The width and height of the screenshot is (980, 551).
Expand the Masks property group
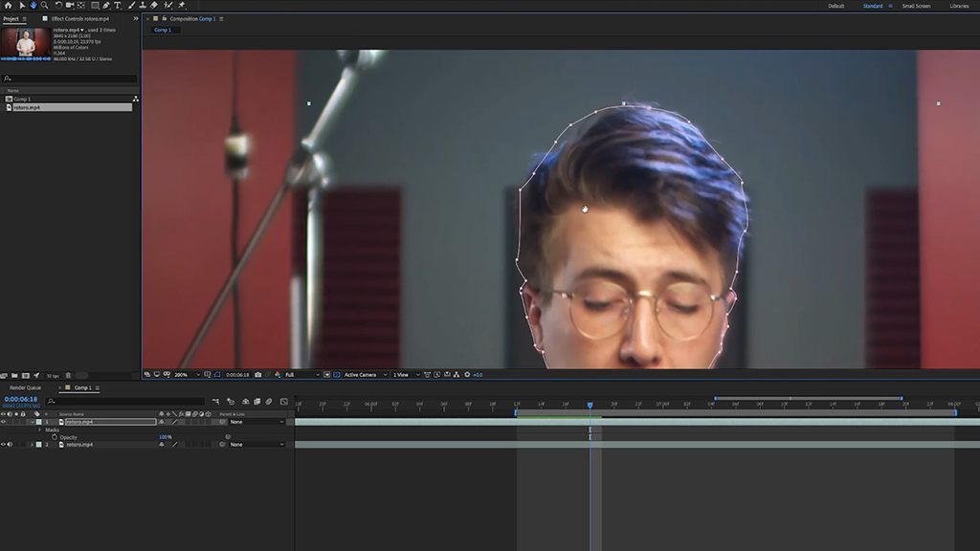point(39,430)
